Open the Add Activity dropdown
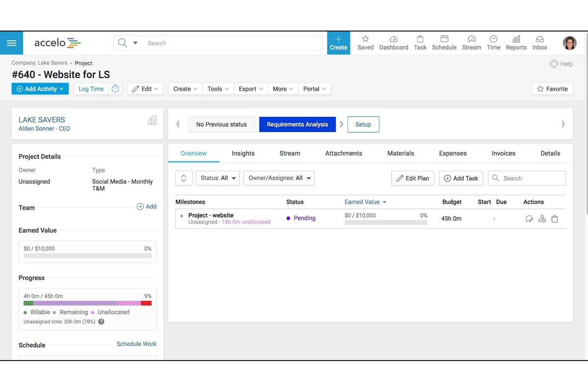The width and height of the screenshot is (588, 392). 40,89
